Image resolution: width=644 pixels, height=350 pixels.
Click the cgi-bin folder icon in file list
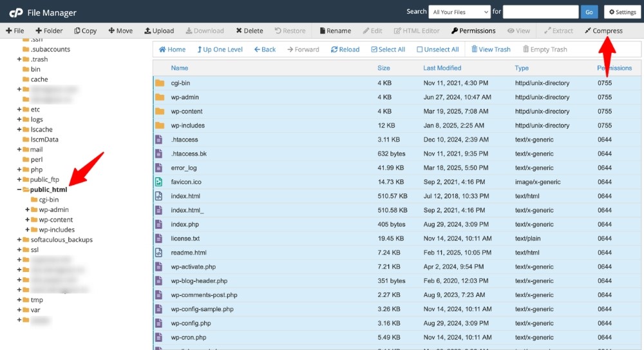click(x=160, y=83)
